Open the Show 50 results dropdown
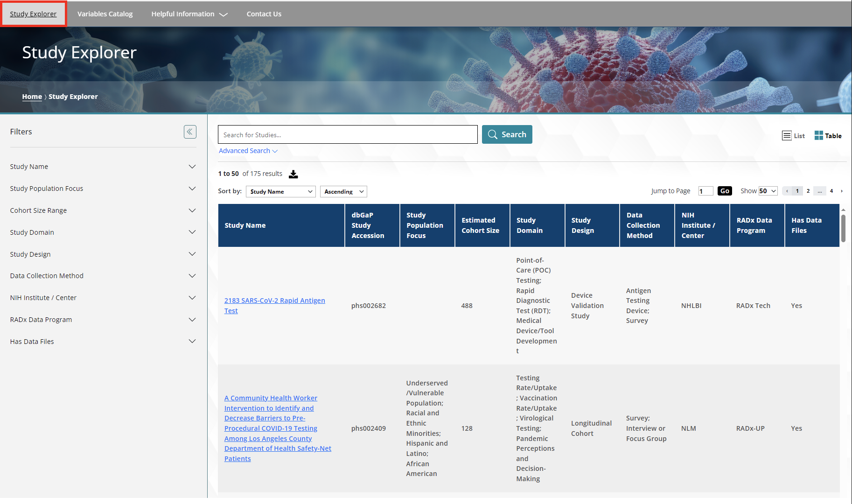The height and width of the screenshot is (504, 852). [x=768, y=191]
